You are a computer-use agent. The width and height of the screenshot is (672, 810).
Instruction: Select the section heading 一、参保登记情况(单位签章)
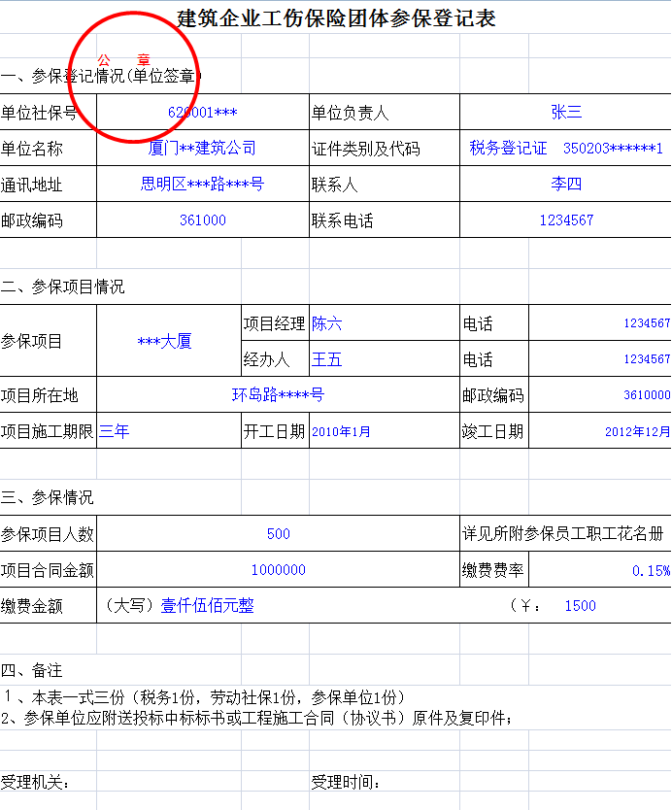click(100, 76)
